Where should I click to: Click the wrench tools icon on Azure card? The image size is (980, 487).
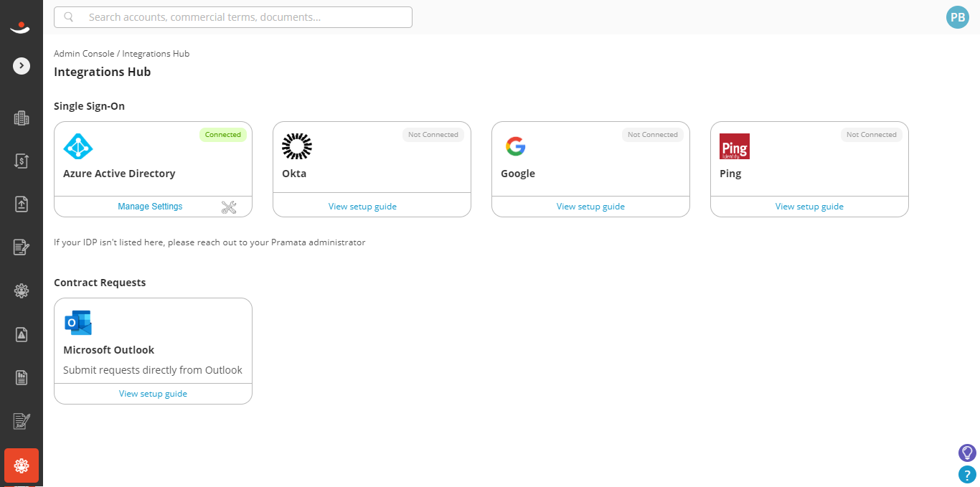[229, 207]
